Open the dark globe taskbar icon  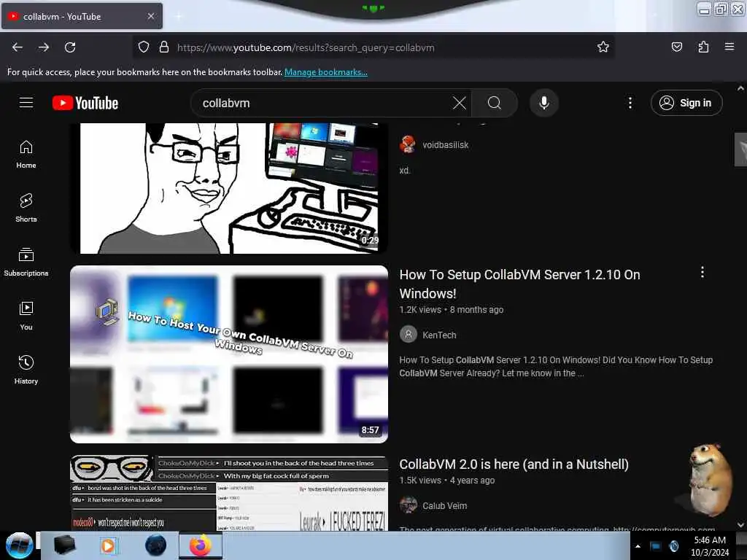155,545
